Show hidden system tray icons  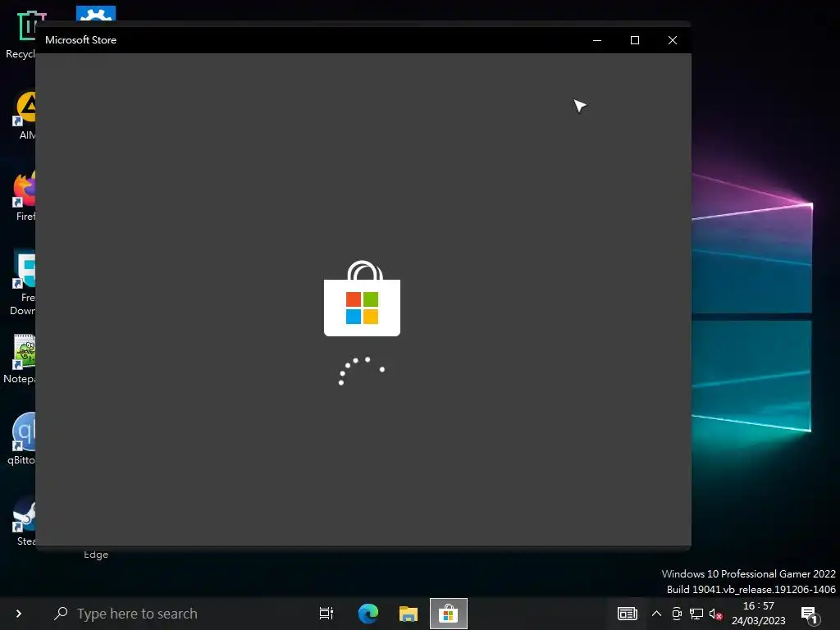point(656,614)
